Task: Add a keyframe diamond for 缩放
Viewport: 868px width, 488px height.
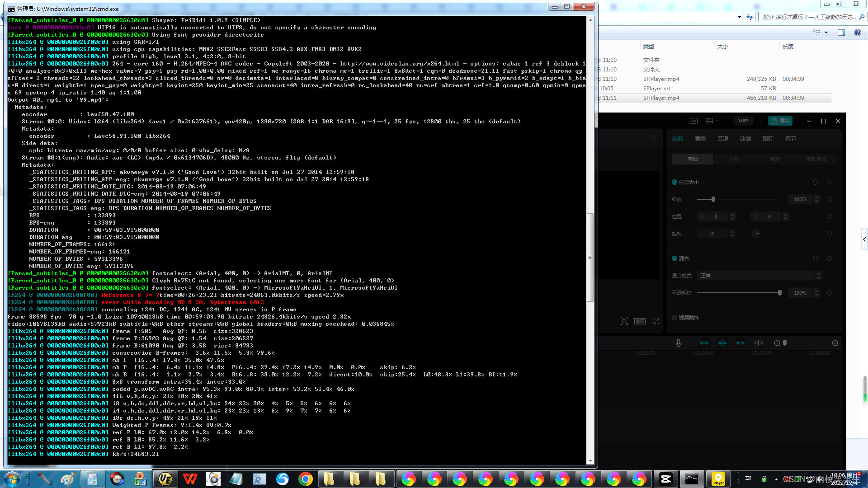Action: pyautogui.click(x=830, y=199)
